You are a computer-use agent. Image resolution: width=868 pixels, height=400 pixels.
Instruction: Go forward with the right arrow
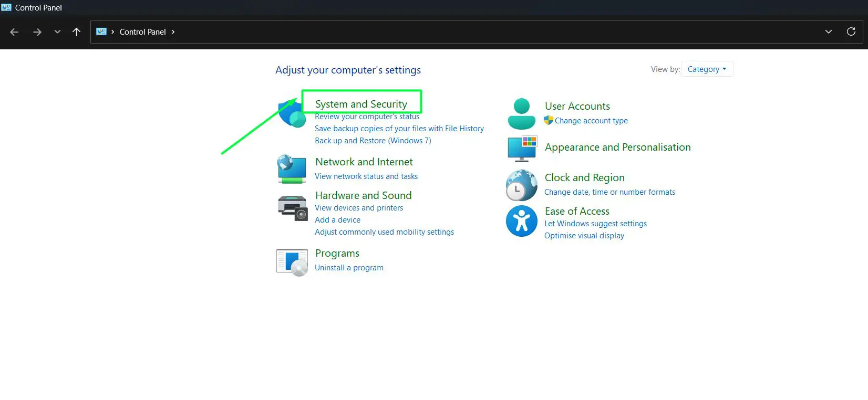[37, 32]
